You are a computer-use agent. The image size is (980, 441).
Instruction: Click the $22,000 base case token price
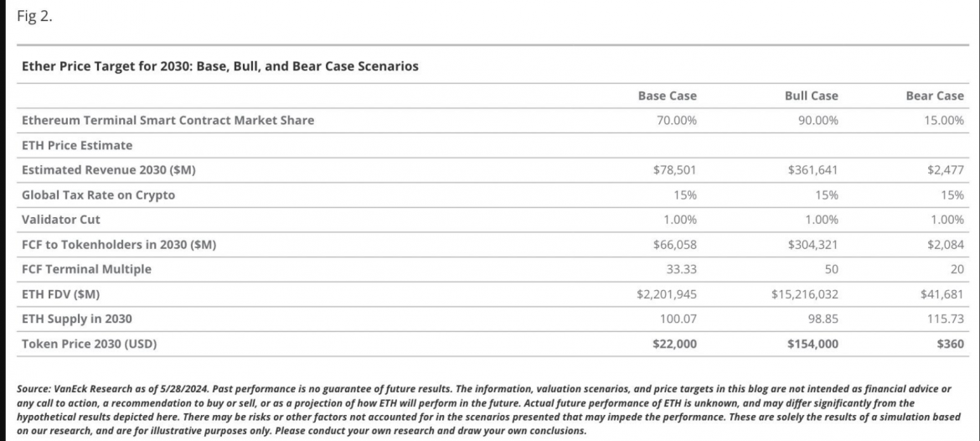pos(674,344)
